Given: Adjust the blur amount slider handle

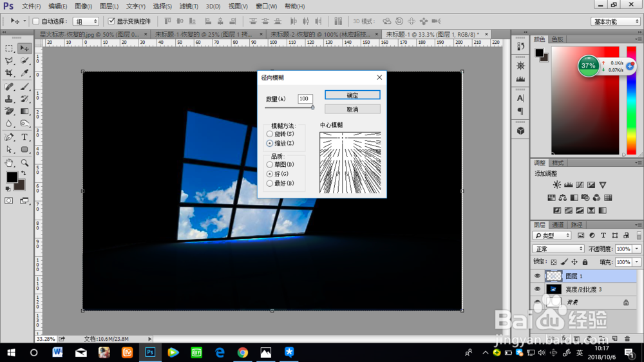Looking at the screenshot, I should (312, 107).
